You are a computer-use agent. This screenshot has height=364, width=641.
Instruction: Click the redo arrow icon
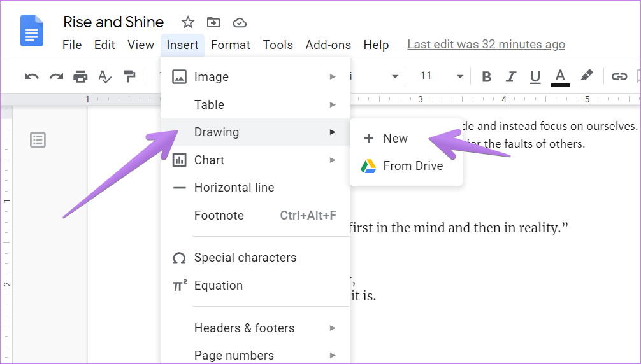(x=56, y=77)
